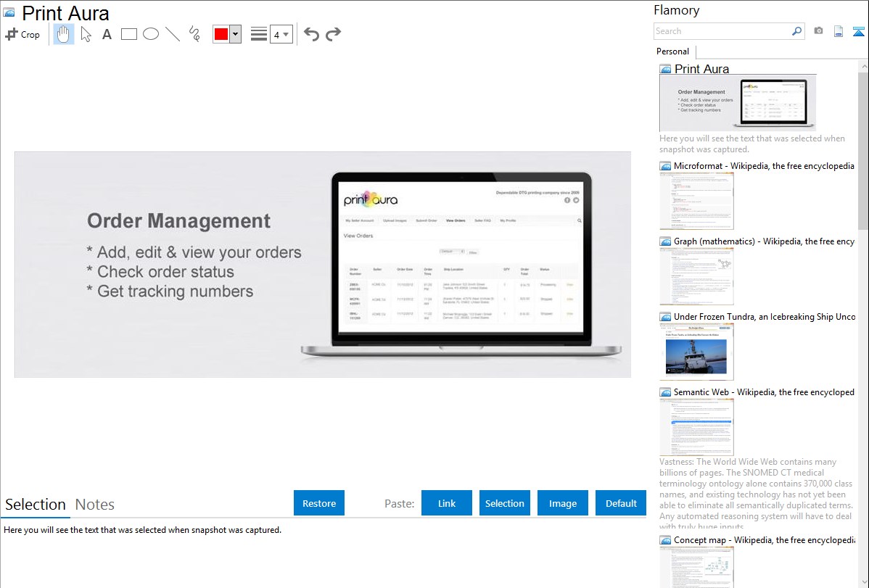Open the Microformat Wikipedia snapshot thumbnail

tap(696, 201)
